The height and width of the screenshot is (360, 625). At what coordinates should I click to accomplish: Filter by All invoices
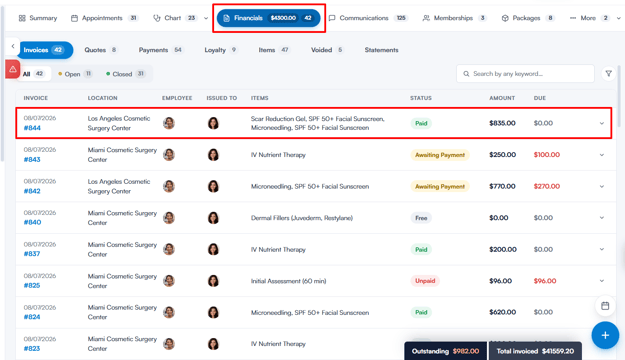pyautogui.click(x=34, y=74)
